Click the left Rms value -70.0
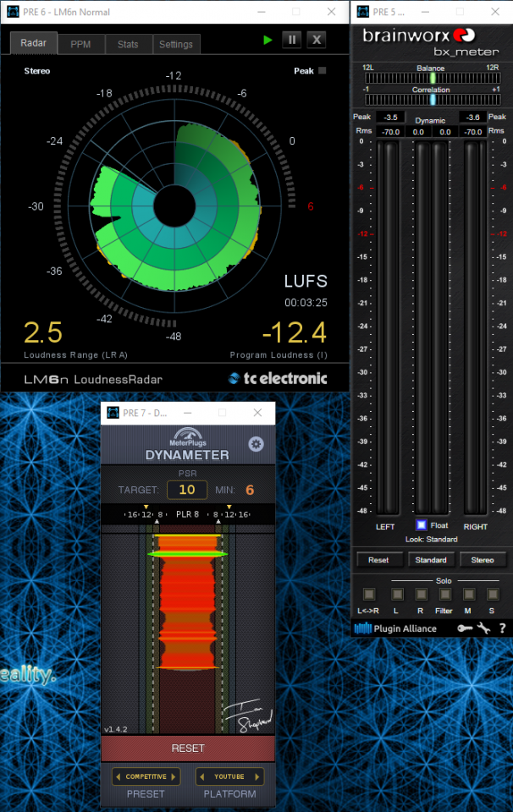Image resolution: width=513 pixels, height=812 pixels. tap(391, 132)
